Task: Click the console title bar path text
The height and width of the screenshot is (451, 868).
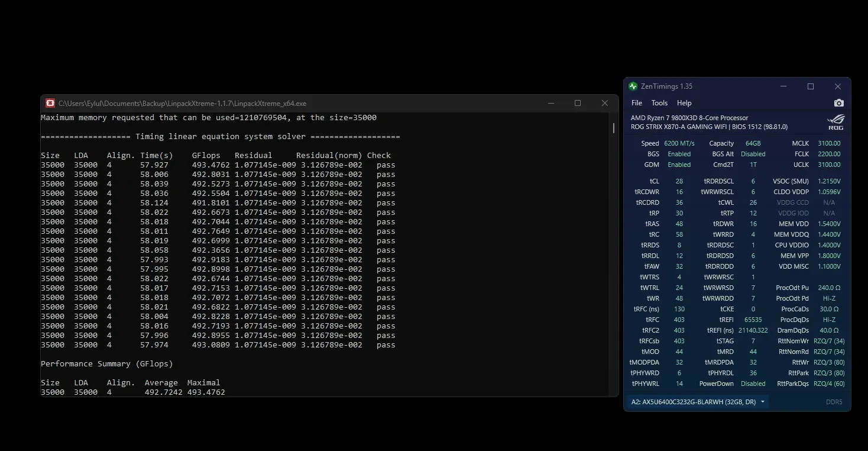Action: point(182,104)
